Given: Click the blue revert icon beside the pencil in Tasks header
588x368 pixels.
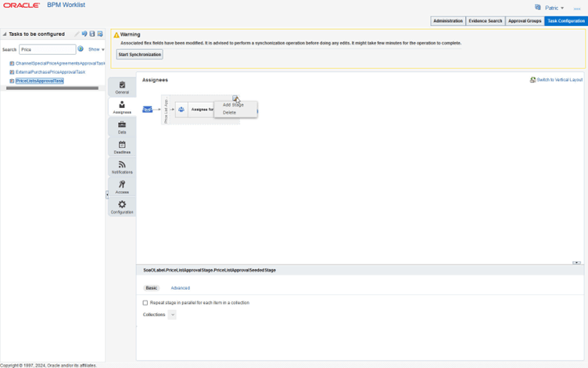Looking at the screenshot, I should coord(84,34).
